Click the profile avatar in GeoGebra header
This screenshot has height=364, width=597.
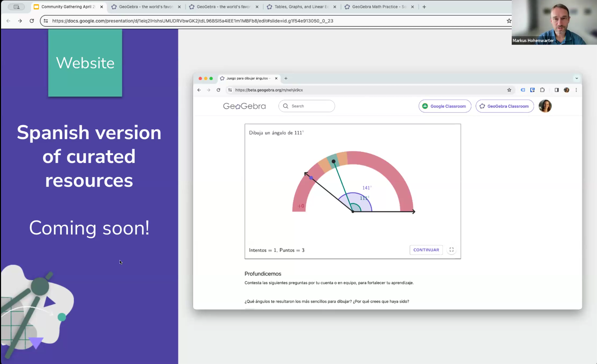coord(545,106)
